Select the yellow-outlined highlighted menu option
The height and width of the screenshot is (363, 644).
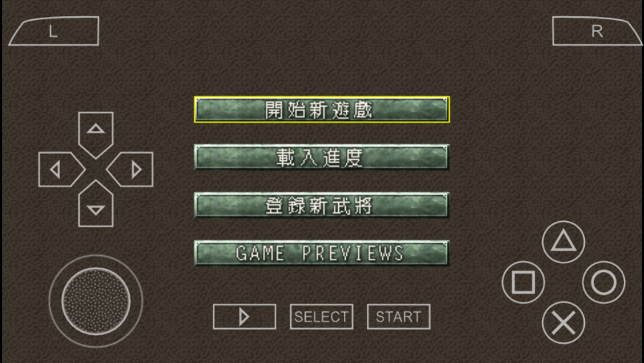(x=322, y=109)
